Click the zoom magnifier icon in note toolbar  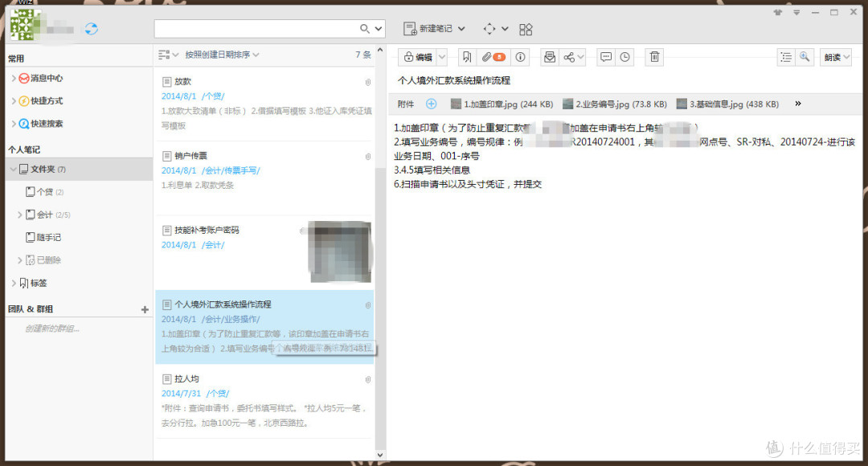(805, 57)
